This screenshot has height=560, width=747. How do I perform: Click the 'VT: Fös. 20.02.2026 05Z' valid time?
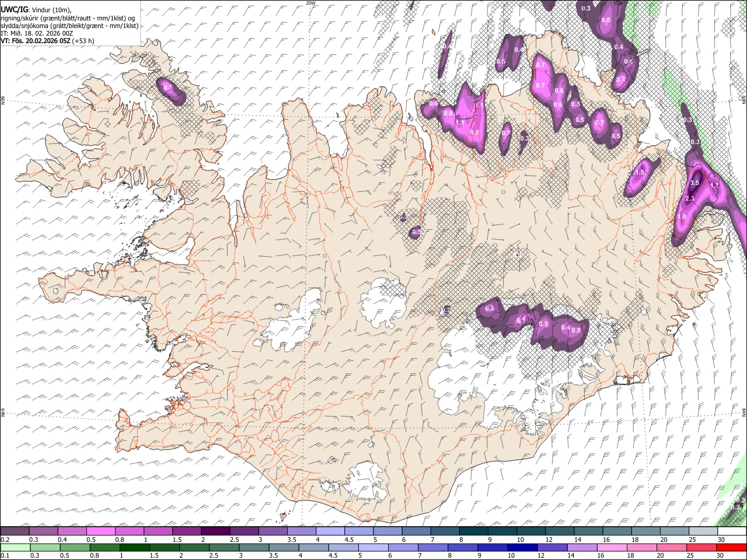(36, 41)
